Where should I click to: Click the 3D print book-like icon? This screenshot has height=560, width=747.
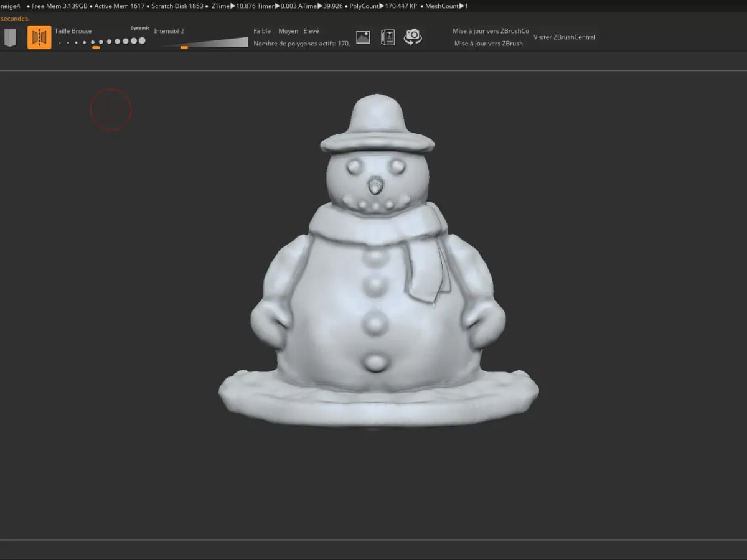click(388, 37)
